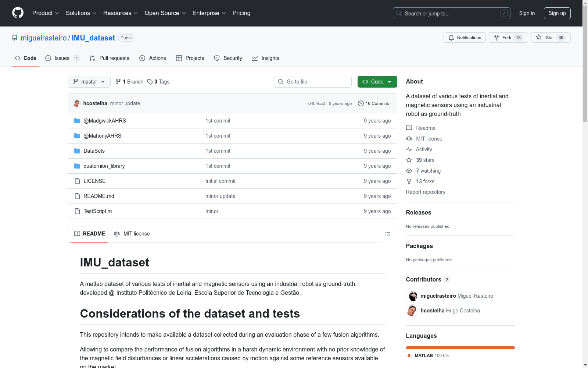
Task: Open the Insights tab
Action: click(x=265, y=58)
